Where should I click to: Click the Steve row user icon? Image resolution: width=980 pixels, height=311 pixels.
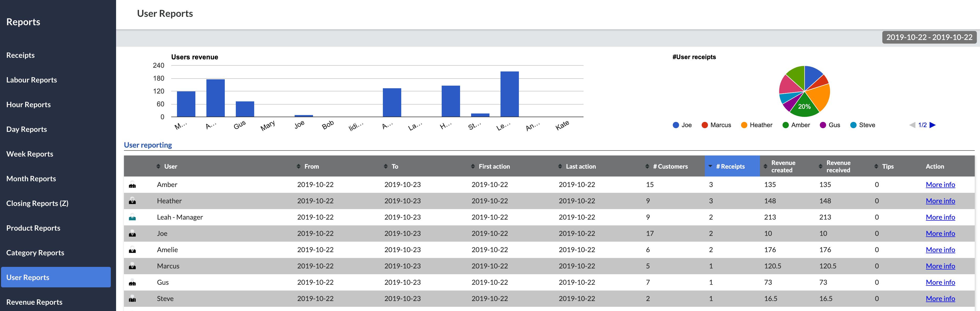[x=132, y=299]
